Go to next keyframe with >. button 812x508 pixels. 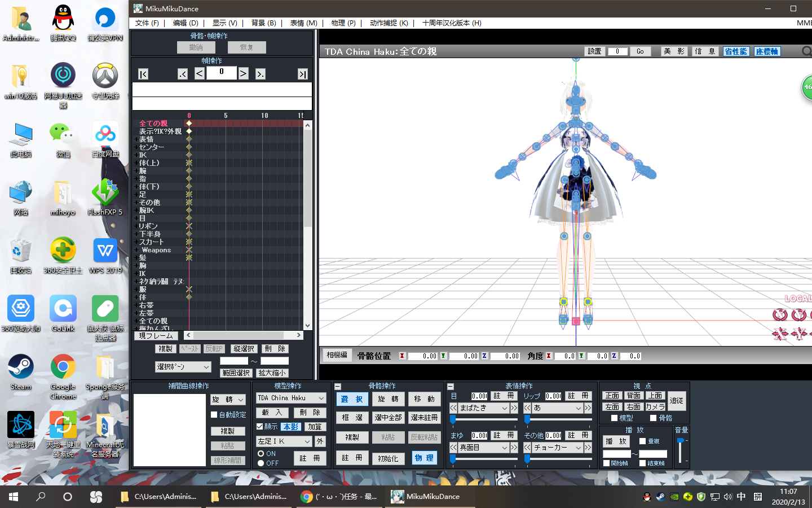tap(260, 74)
